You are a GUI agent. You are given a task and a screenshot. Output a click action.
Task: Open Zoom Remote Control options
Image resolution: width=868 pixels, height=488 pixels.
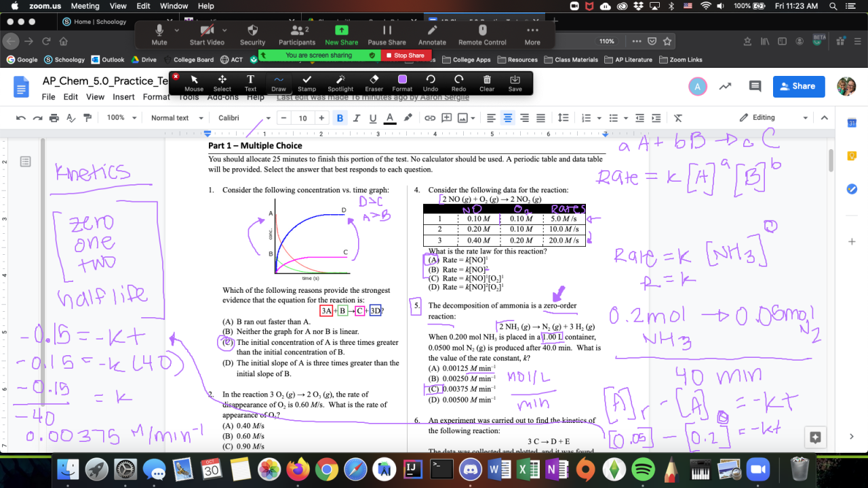point(482,35)
